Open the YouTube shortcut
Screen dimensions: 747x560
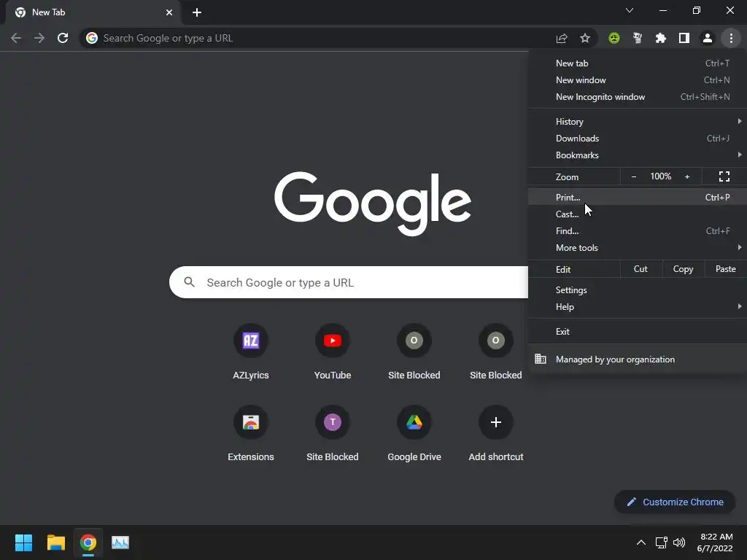coord(333,351)
